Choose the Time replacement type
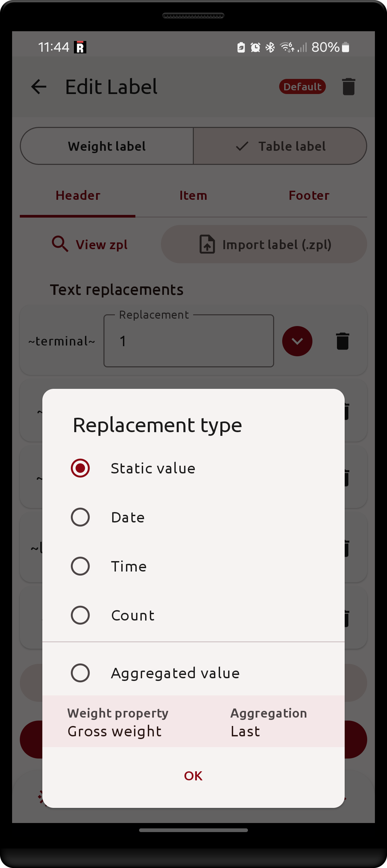 point(80,566)
